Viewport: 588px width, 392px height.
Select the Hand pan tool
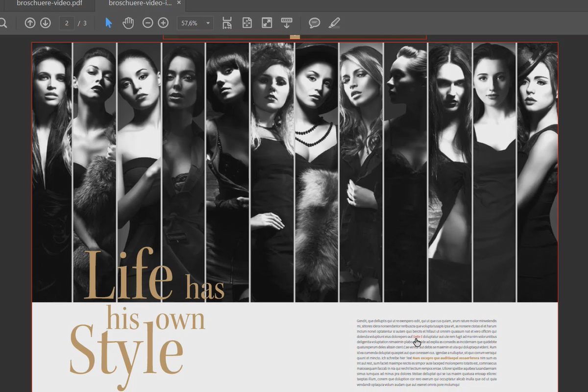(x=128, y=23)
